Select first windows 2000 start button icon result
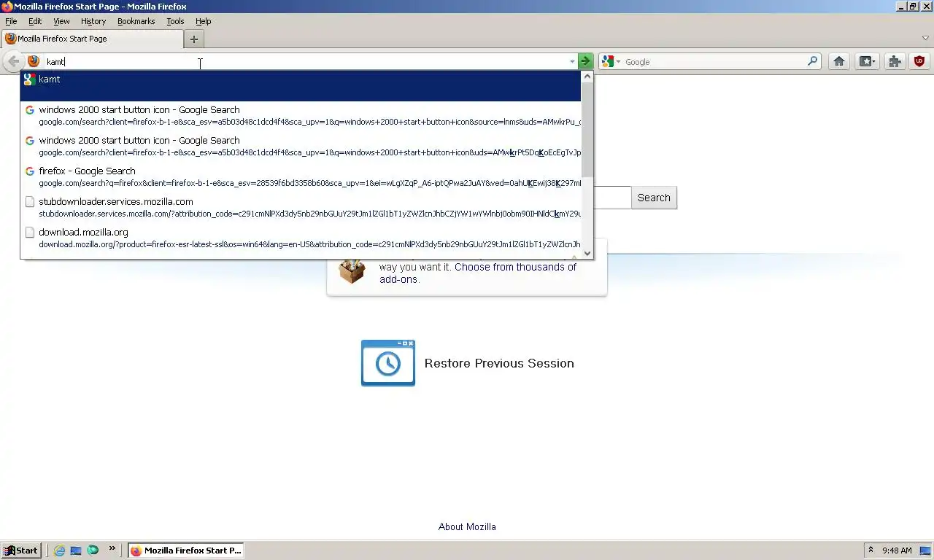The image size is (934, 560). coord(301,116)
